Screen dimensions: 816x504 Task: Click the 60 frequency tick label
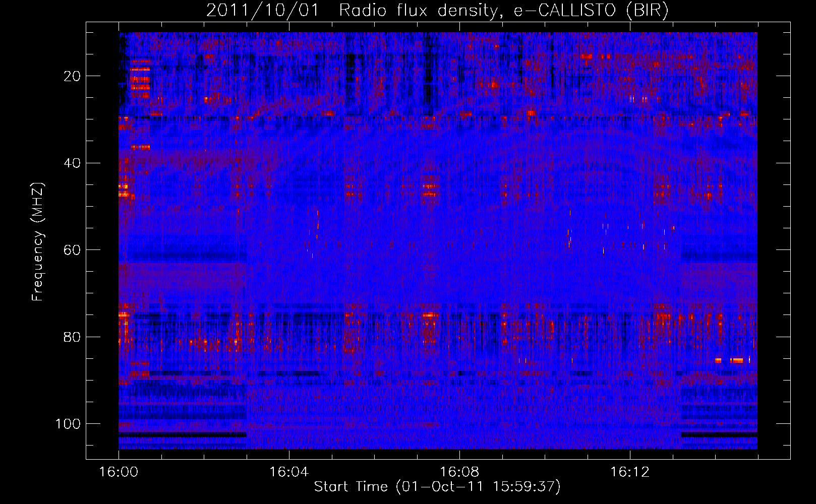point(73,250)
